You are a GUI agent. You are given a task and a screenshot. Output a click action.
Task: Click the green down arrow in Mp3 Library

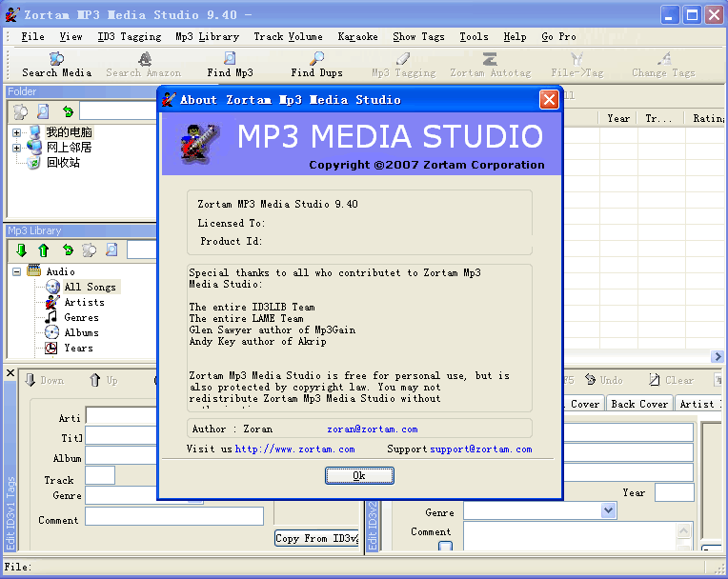20,250
